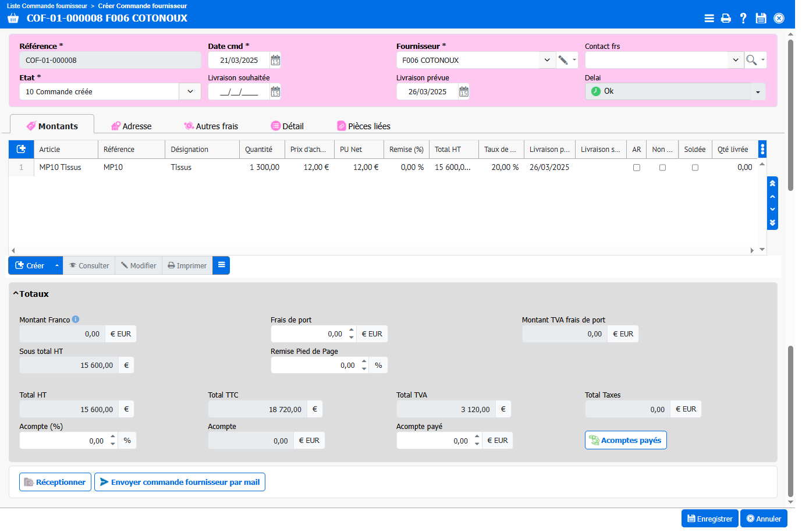Tick the Soldée checkbox for MP10
This screenshot has height=532, width=802.
[x=695, y=168]
